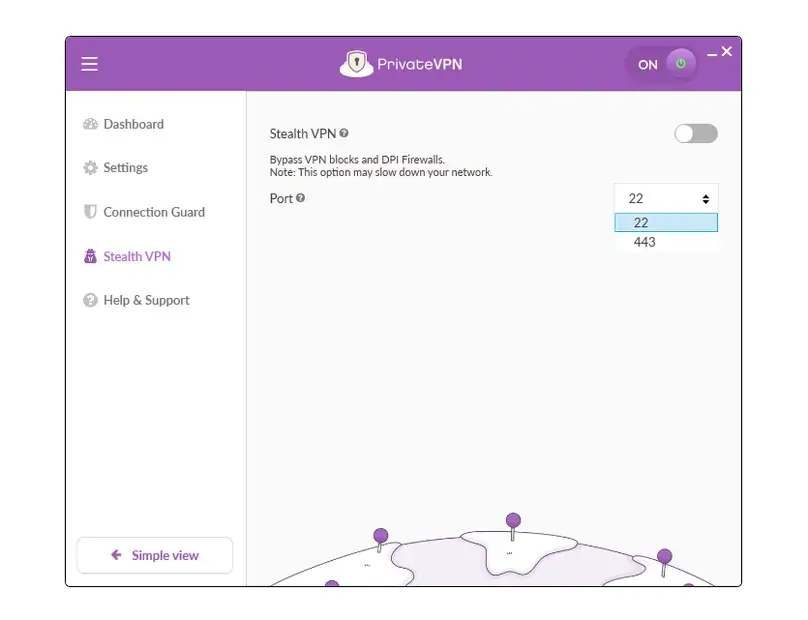Choose port 443 from the list

click(666, 242)
